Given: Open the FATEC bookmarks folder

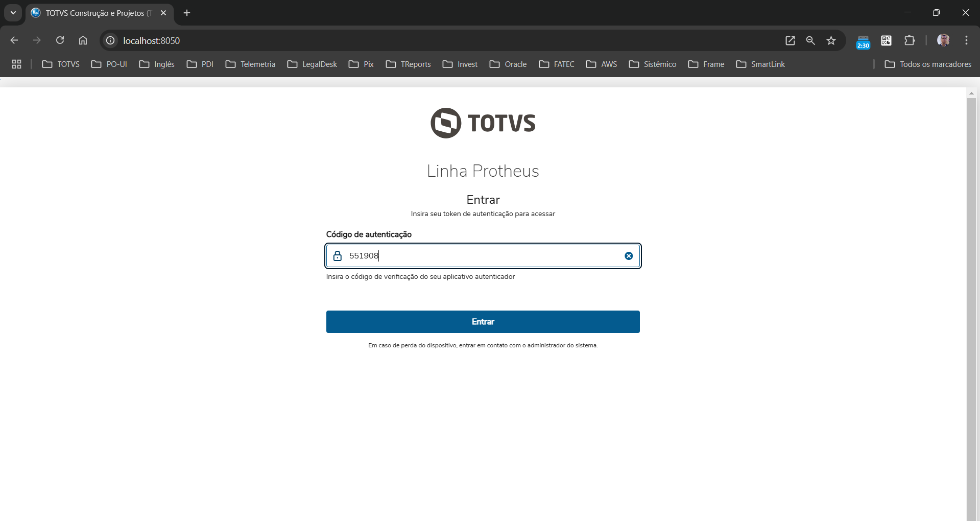Looking at the screenshot, I should coord(557,64).
